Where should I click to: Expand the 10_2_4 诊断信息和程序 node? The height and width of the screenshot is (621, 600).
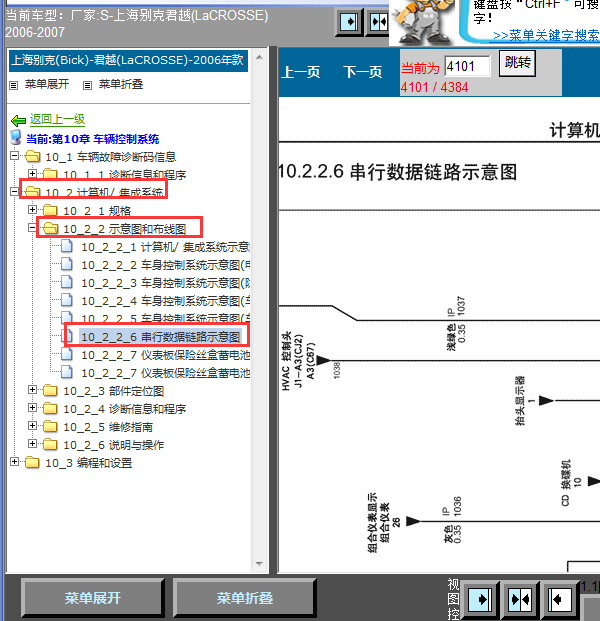[32, 408]
